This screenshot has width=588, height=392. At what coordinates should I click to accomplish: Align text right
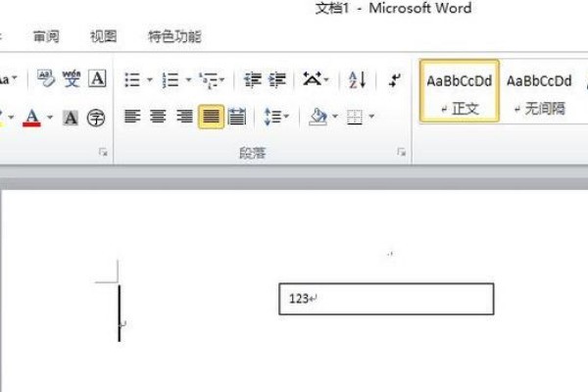[x=184, y=117]
